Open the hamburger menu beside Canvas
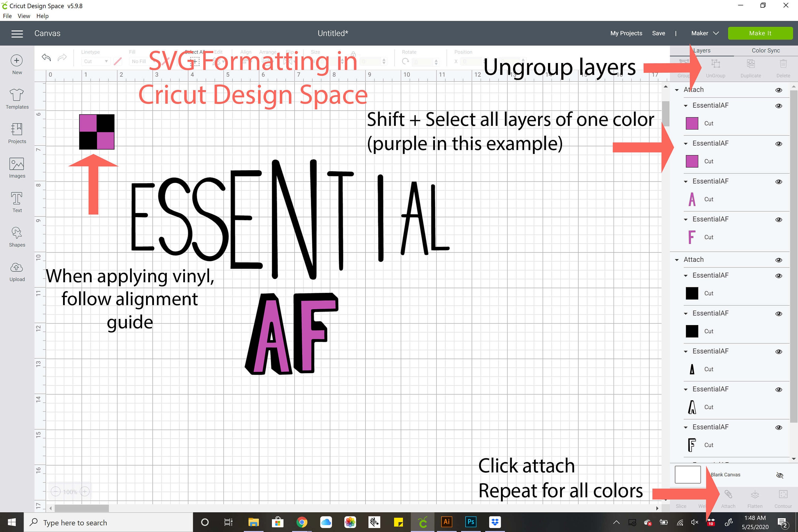The height and width of the screenshot is (532, 798). pyautogui.click(x=17, y=34)
